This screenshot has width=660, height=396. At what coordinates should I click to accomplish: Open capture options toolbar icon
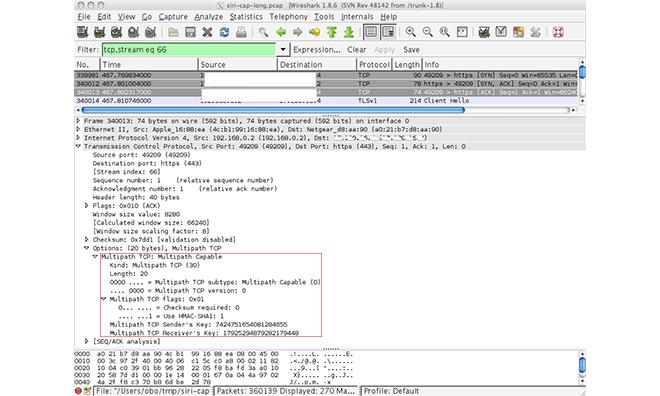(x=99, y=32)
